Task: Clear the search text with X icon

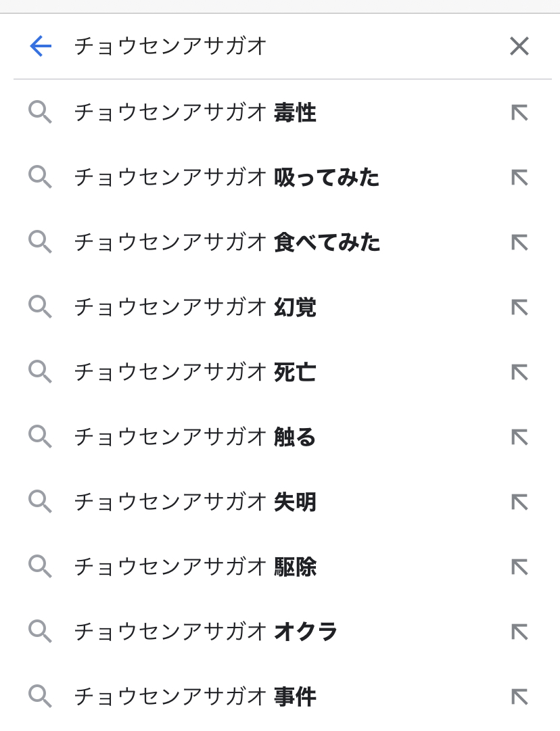Action: point(519,46)
